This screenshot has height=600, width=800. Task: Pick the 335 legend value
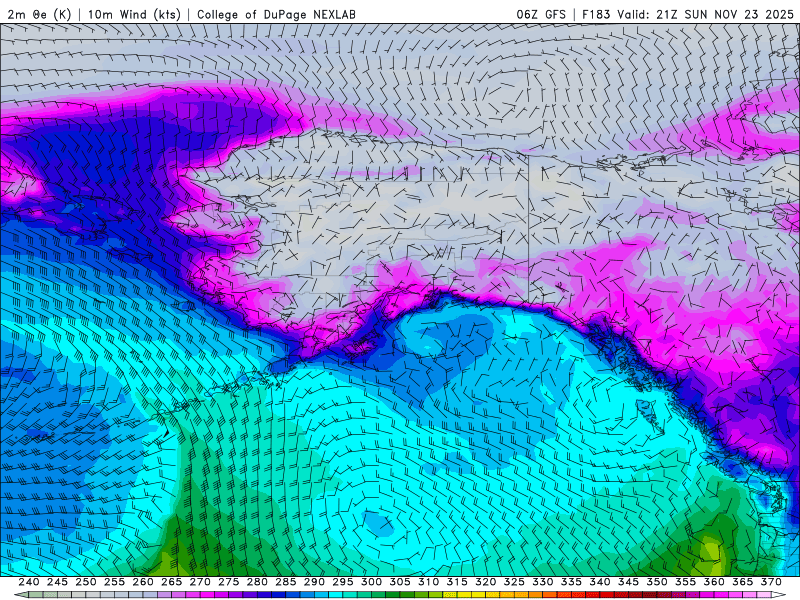[571, 582]
